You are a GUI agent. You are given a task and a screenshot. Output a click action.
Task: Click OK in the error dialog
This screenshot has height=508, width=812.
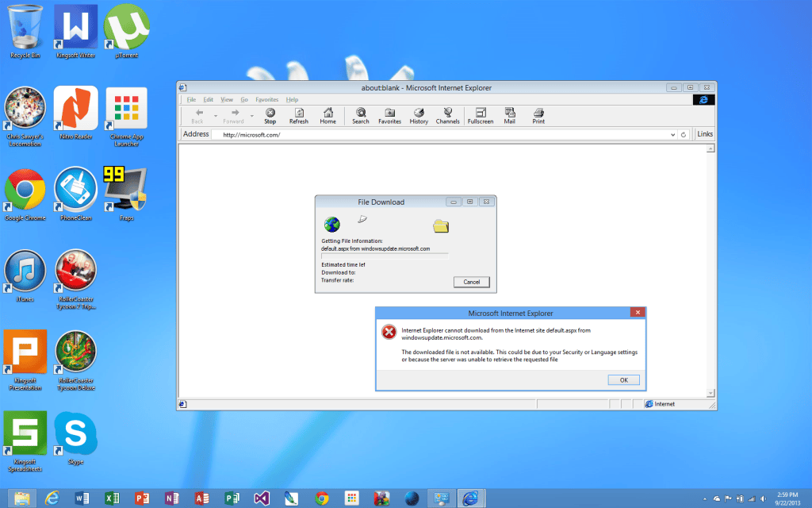(623, 380)
